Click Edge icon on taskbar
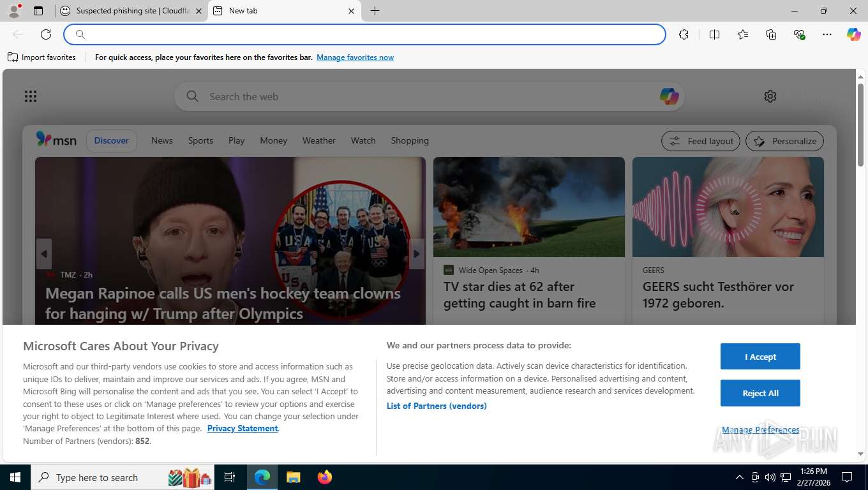The width and height of the screenshot is (868, 490). [x=262, y=477]
